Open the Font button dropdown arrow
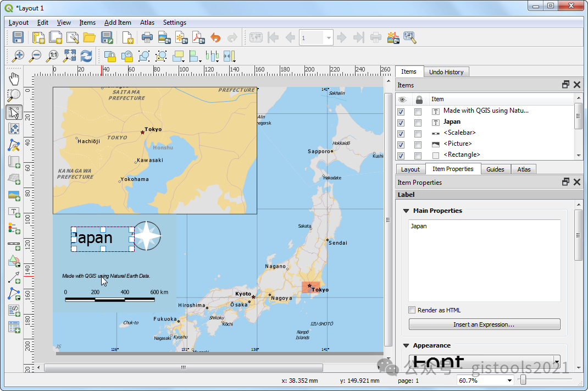 click(x=557, y=362)
